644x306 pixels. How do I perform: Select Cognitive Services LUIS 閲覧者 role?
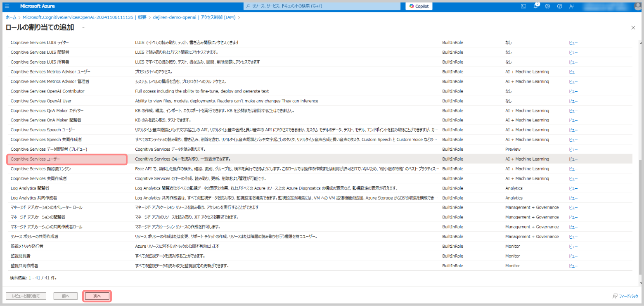click(40, 52)
